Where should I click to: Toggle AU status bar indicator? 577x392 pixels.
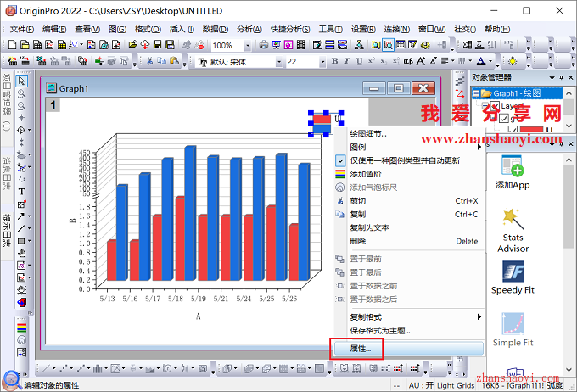point(421,385)
